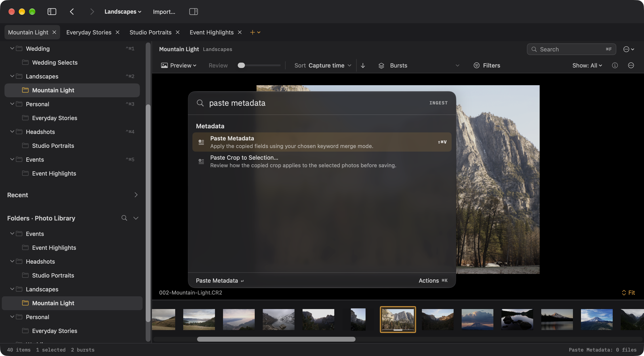Screen dimensions: 644x356
Task: Switch to the Everyday Stories tab
Action: (x=89, y=32)
